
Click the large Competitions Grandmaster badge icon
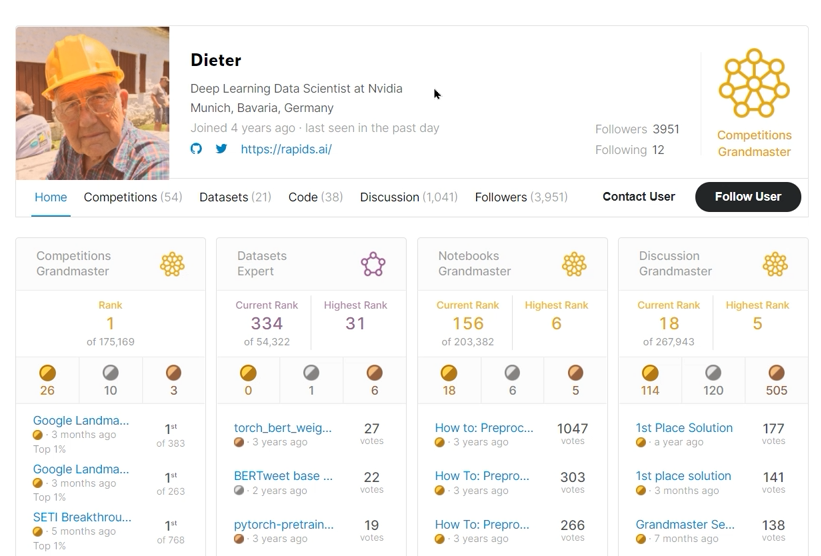tap(754, 84)
